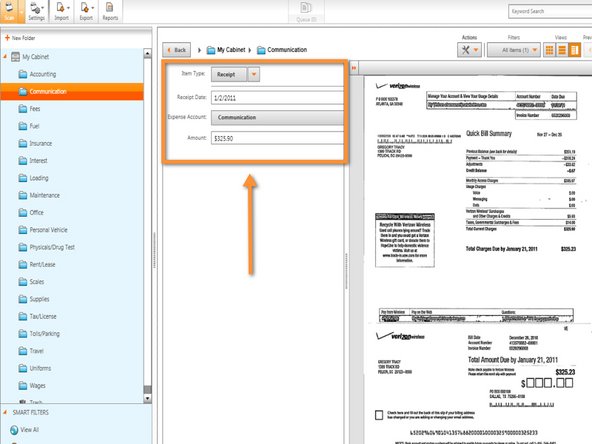The height and width of the screenshot is (444, 592).
Task: Switch to thumbnail grid view
Action: click(x=549, y=50)
